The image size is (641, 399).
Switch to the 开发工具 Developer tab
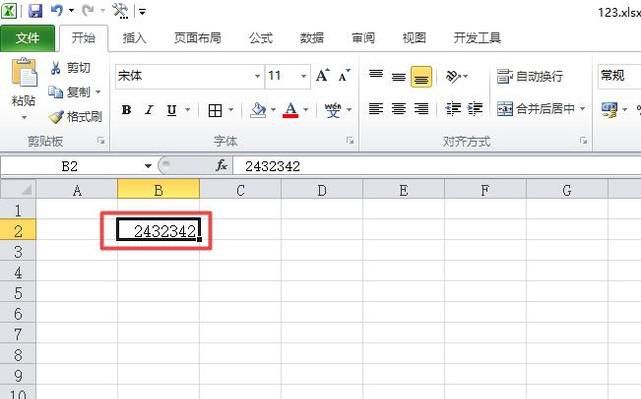(477, 38)
